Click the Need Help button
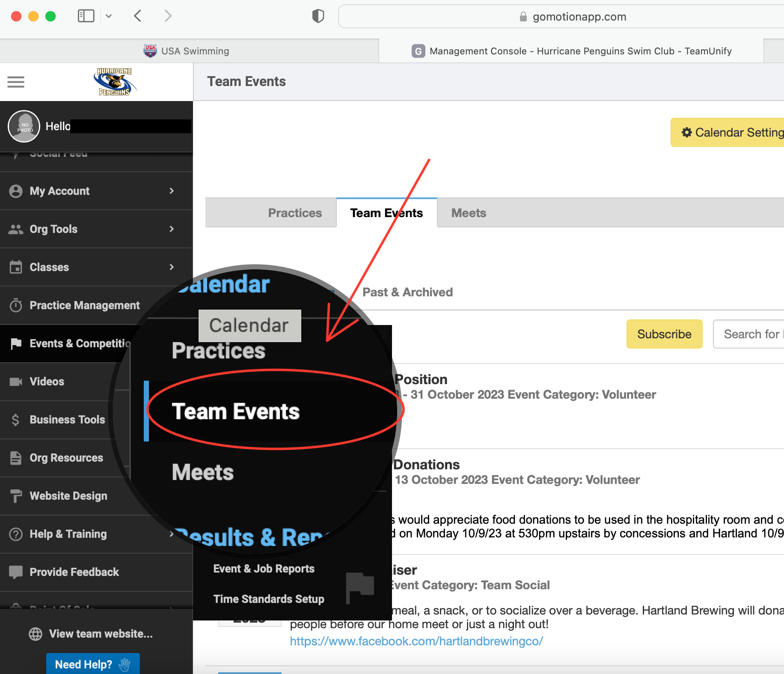The image size is (784, 674). click(x=93, y=664)
